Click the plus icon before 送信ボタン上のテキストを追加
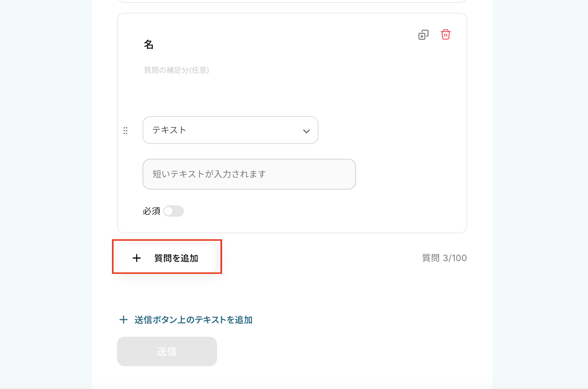 coord(123,320)
